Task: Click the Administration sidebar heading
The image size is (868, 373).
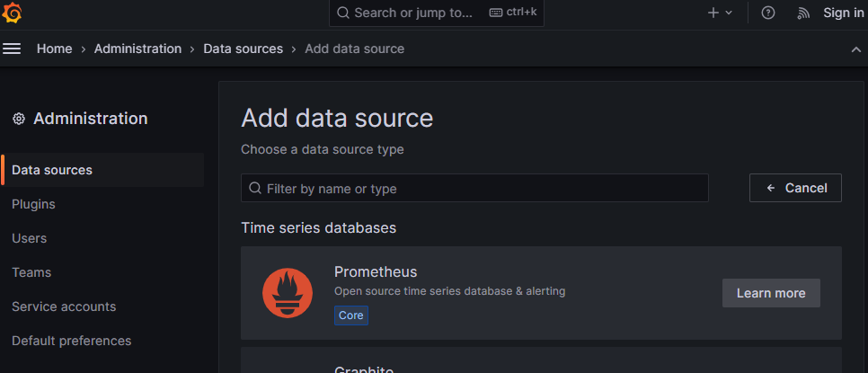Action: (x=91, y=119)
